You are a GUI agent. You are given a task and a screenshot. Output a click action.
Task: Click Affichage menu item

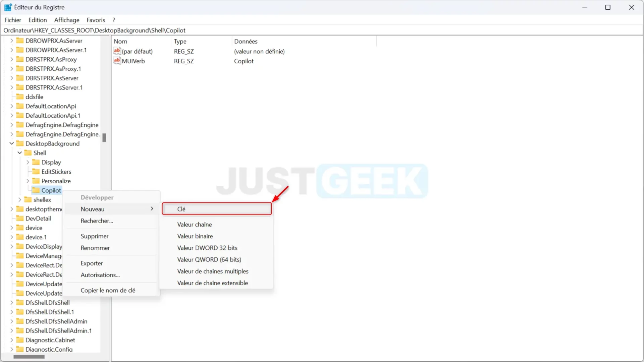click(x=66, y=20)
